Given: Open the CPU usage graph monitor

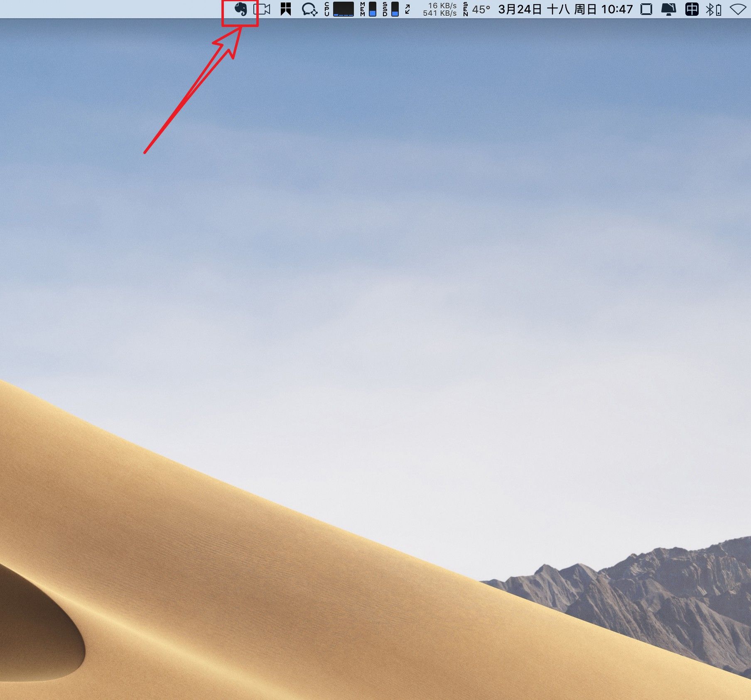Looking at the screenshot, I should [x=339, y=9].
